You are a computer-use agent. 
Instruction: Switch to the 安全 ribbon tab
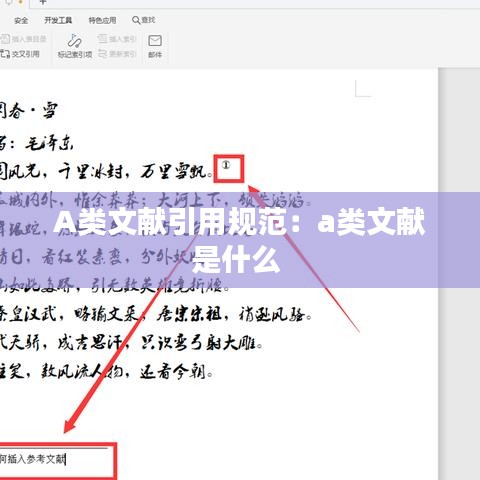tap(21, 20)
